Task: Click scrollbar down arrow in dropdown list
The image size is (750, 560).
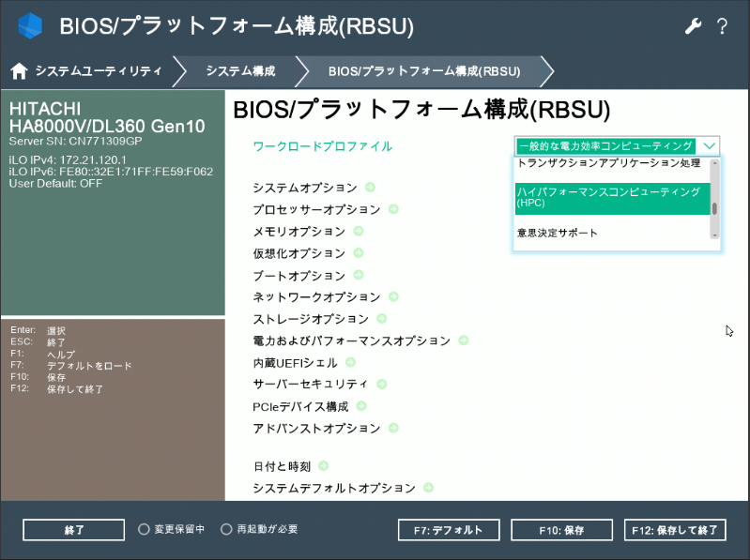Action: pos(714,235)
